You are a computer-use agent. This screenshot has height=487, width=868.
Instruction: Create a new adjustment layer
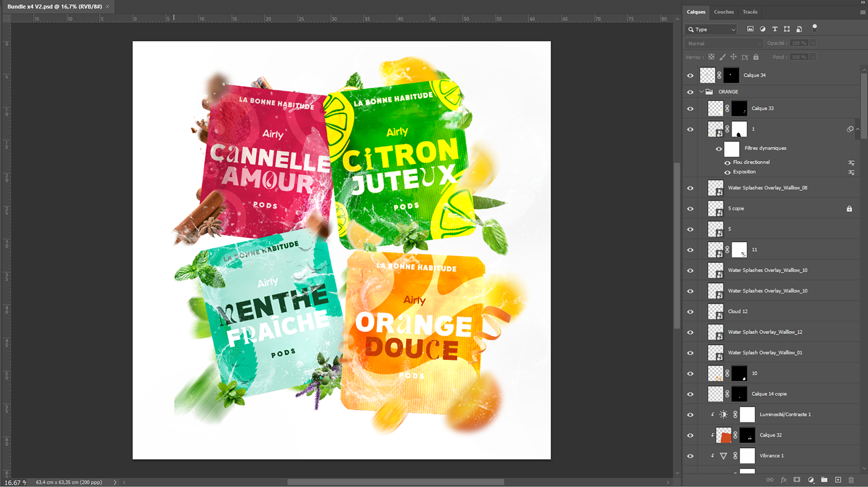810,480
